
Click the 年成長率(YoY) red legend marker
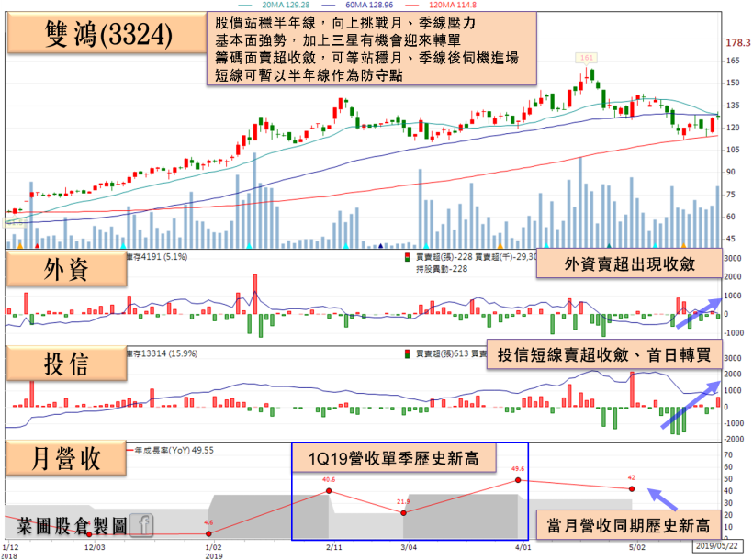point(129,450)
